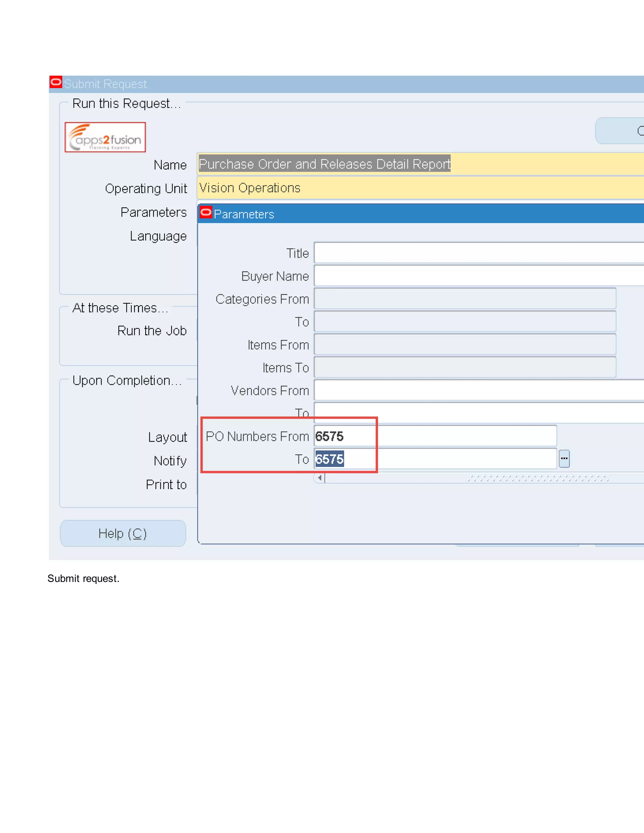Viewport: 644px width, 833px height.
Task: Click the Items From field
Action: point(465,345)
